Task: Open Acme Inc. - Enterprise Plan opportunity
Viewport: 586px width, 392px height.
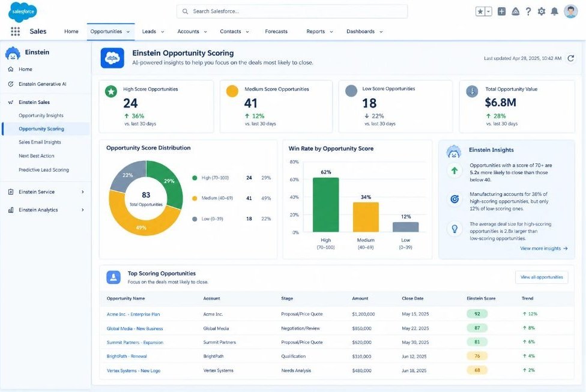Action: 133,315
